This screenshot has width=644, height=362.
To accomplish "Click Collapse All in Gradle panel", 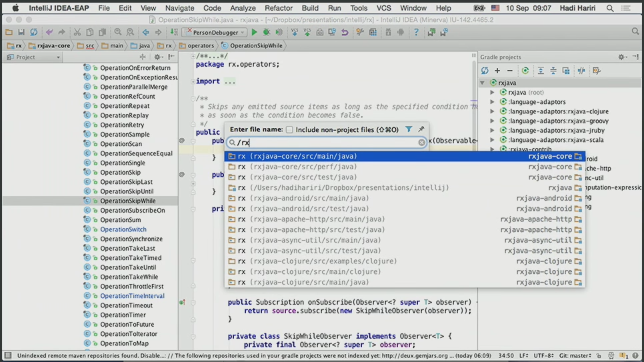I will click(553, 71).
